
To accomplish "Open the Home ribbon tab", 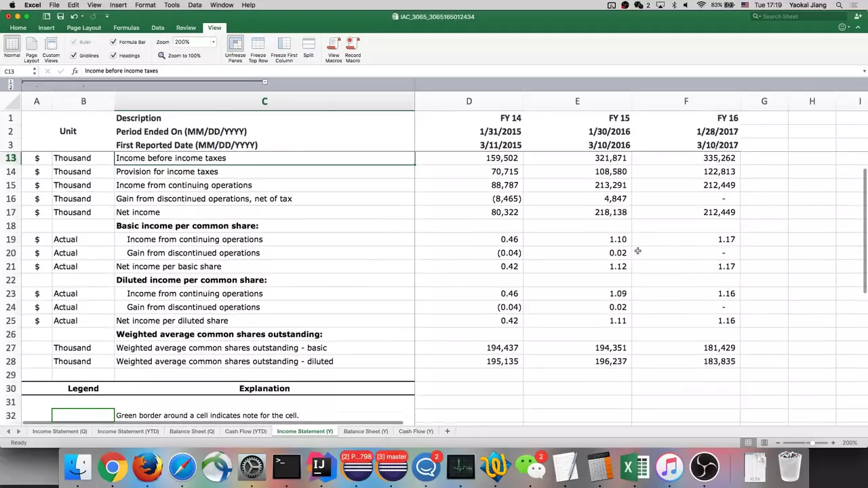I will click(18, 28).
